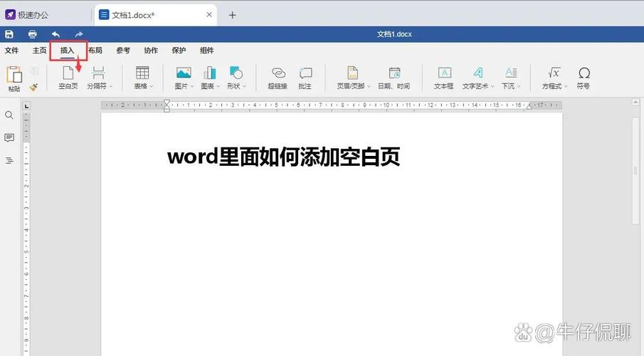The width and height of the screenshot is (644, 356).
Task: Expand the 页眉/页脚 dropdown arrow
Action: (x=369, y=86)
